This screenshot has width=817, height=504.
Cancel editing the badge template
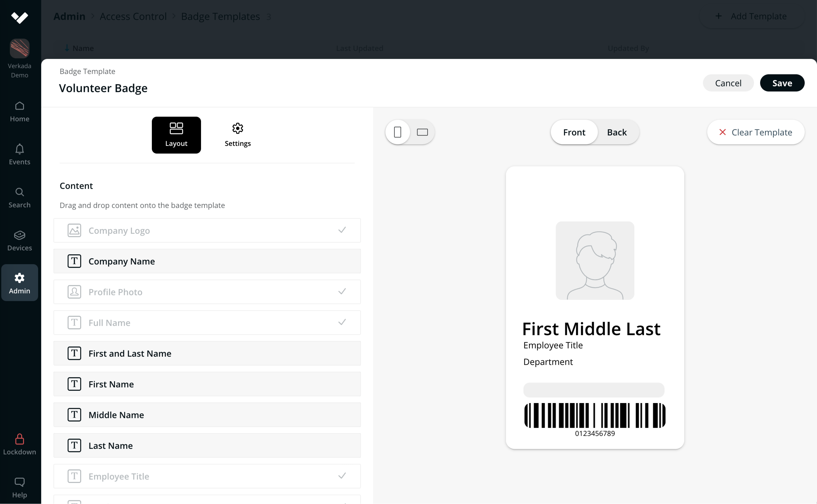pos(728,83)
